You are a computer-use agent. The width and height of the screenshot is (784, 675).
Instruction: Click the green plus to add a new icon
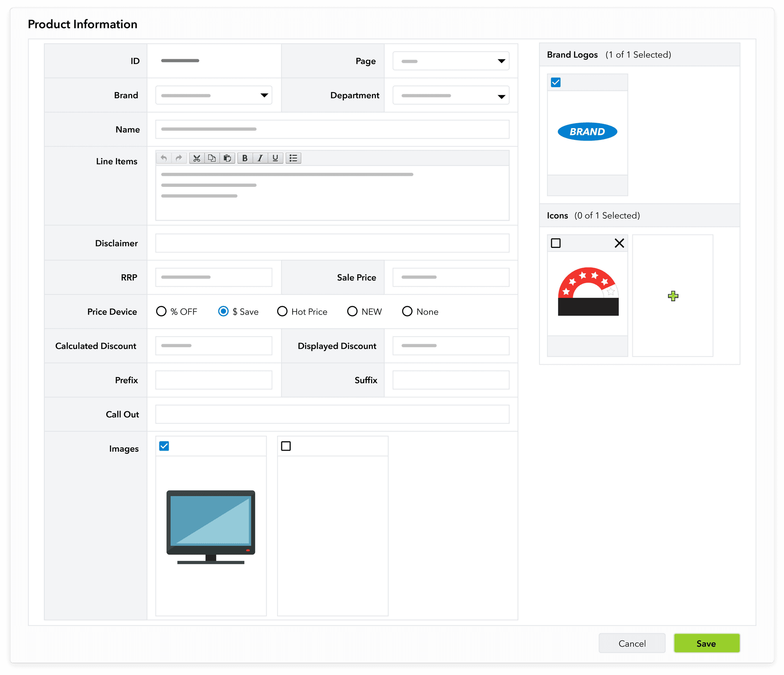(673, 296)
